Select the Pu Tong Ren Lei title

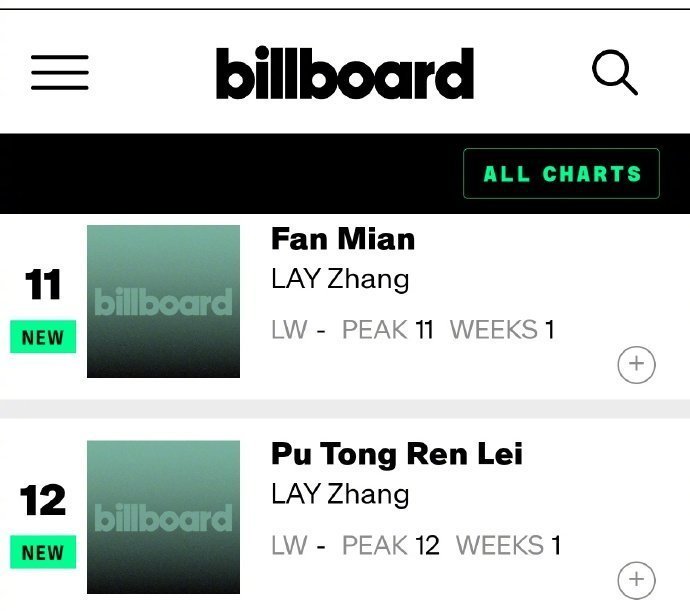397,454
